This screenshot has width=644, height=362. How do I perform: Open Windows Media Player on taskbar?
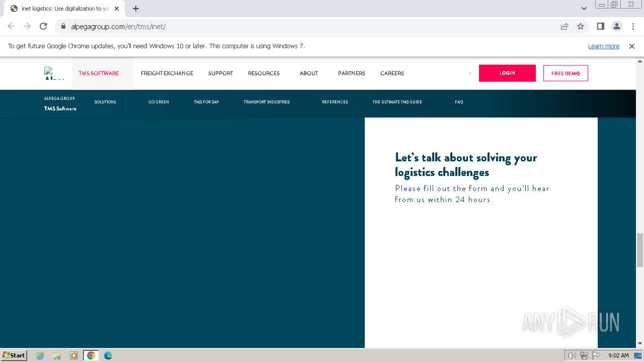(74, 355)
